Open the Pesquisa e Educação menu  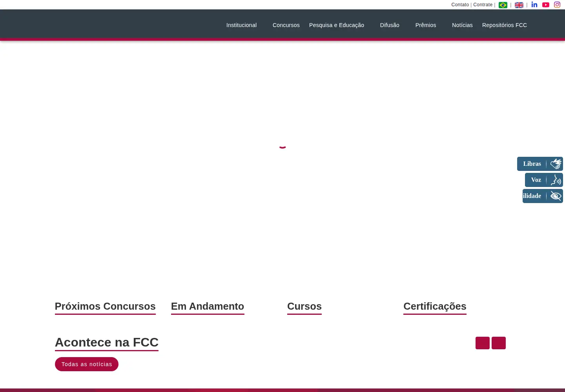pos(337,25)
